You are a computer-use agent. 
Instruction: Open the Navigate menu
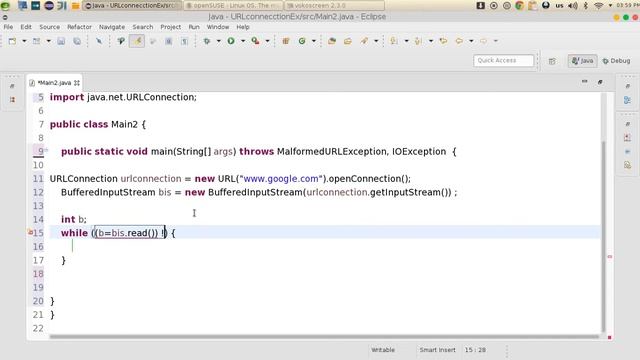coord(112,27)
